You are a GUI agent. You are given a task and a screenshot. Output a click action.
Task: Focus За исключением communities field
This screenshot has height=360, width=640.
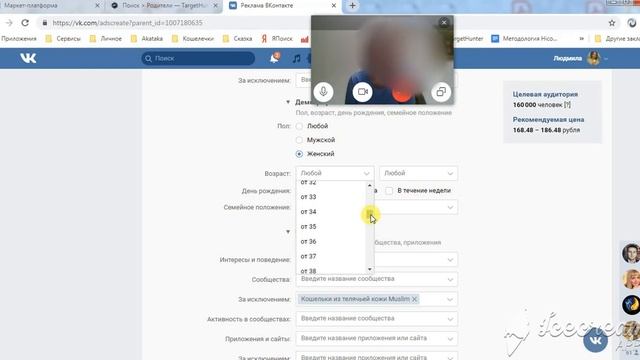tap(376, 299)
